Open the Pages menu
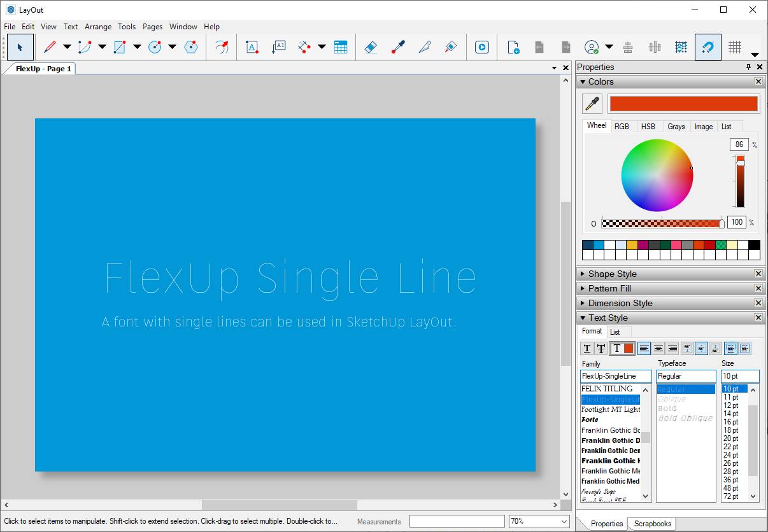 tap(153, 27)
